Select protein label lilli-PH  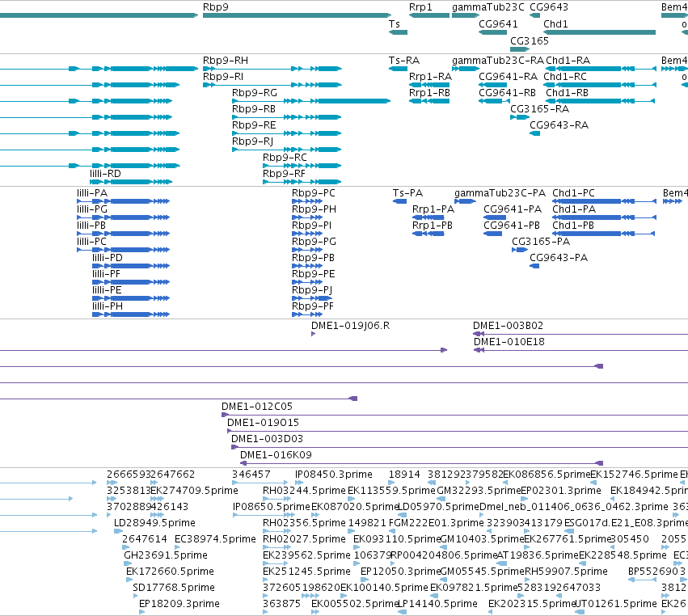point(108,306)
